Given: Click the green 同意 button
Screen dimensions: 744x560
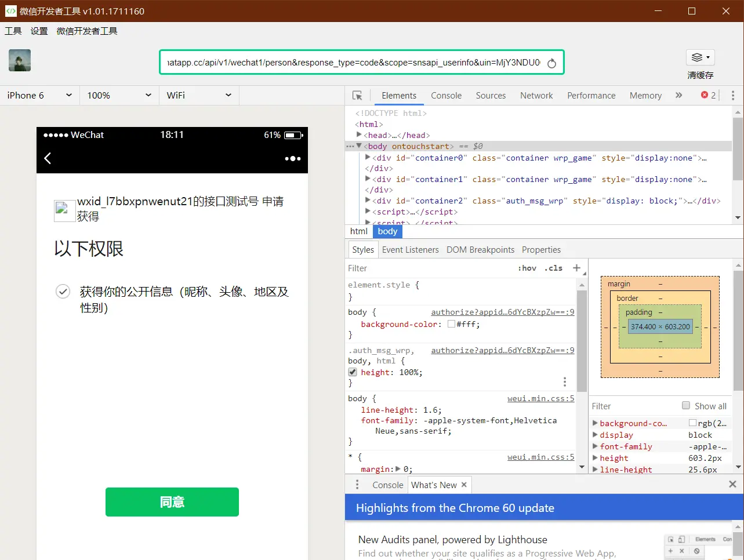Looking at the screenshot, I should tap(172, 502).
